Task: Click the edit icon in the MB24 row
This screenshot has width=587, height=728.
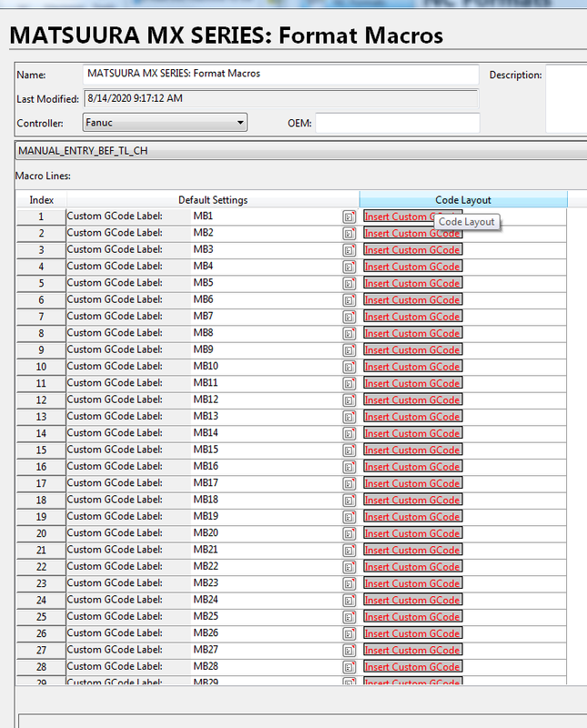Action: tap(349, 601)
